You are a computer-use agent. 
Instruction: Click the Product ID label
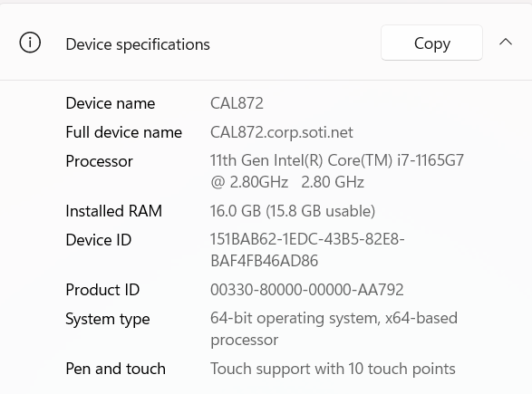102,290
